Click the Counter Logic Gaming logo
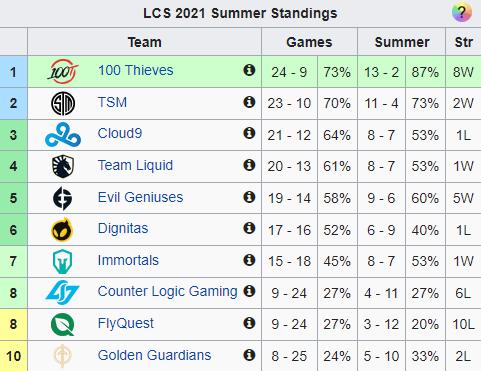 63,292
